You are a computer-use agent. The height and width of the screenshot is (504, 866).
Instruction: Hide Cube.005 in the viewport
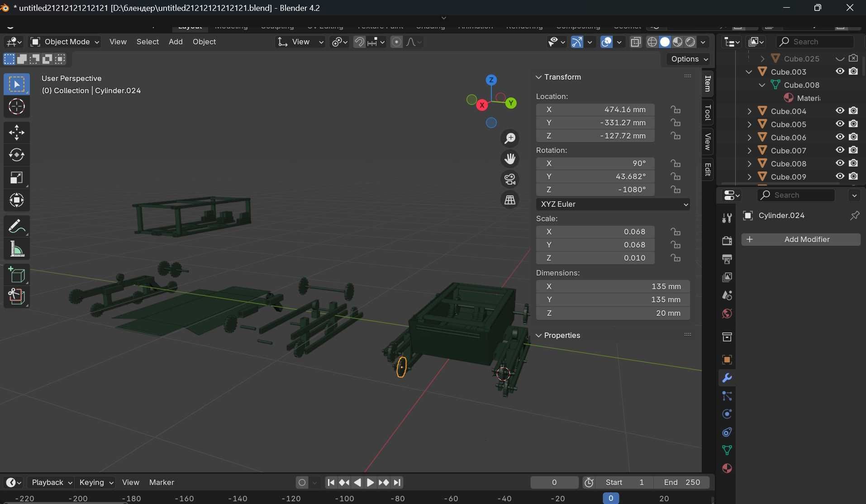click(840, 124)
